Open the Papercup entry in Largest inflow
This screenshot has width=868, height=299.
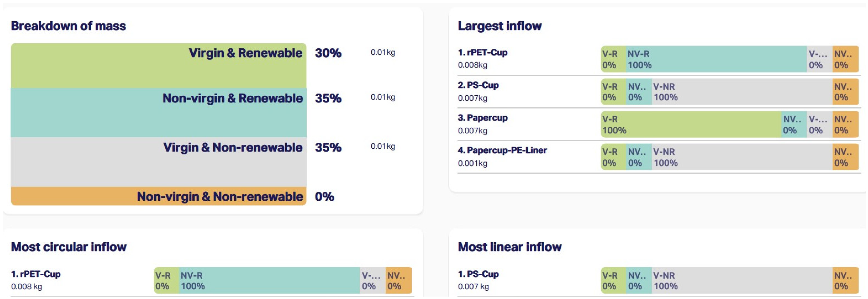coord(482,118)
